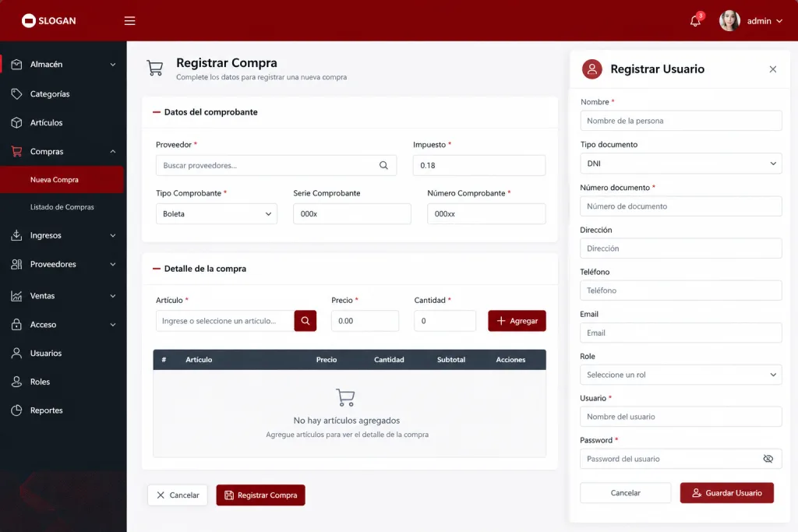798x532 pixels.
Task: Open the notifications bell icon
Action: pyautogui.click(x=695, y=21)
